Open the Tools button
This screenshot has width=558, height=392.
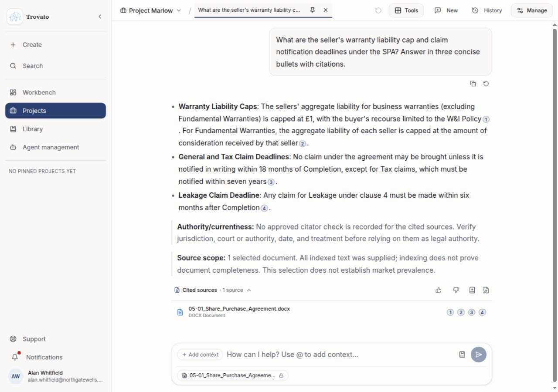406,10
